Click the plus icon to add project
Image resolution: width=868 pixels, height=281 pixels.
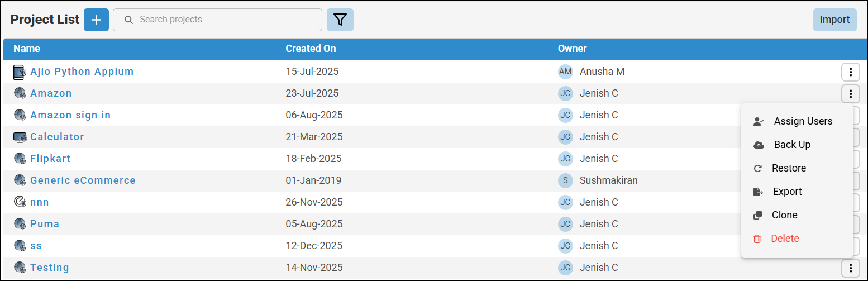96,20
